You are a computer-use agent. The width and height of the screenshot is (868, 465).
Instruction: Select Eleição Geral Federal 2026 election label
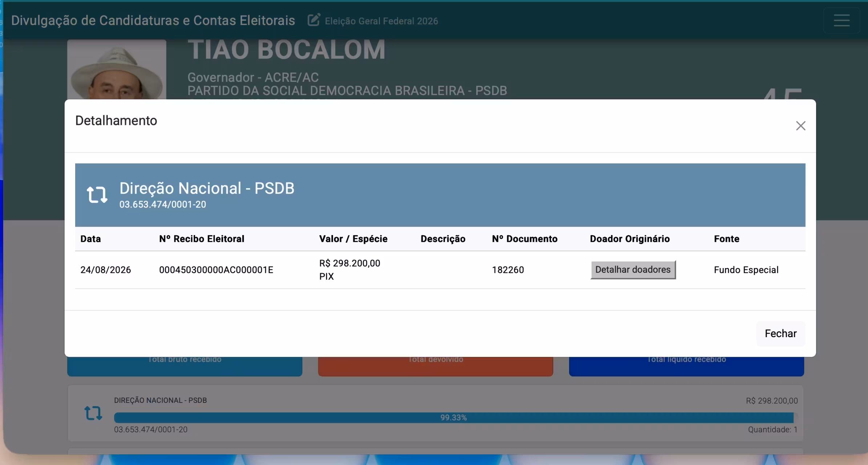(x=381, y=21)
